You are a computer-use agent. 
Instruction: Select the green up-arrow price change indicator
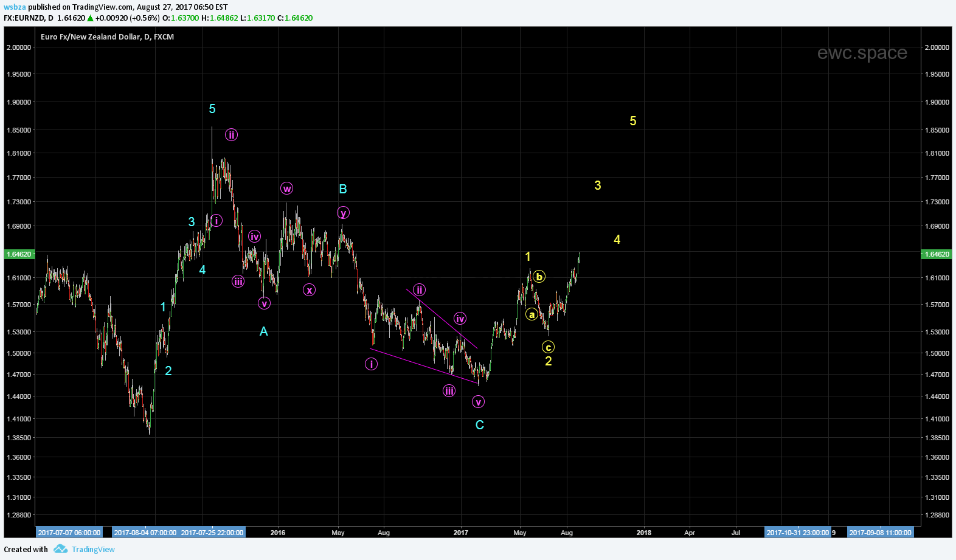[x=90, y=18]
